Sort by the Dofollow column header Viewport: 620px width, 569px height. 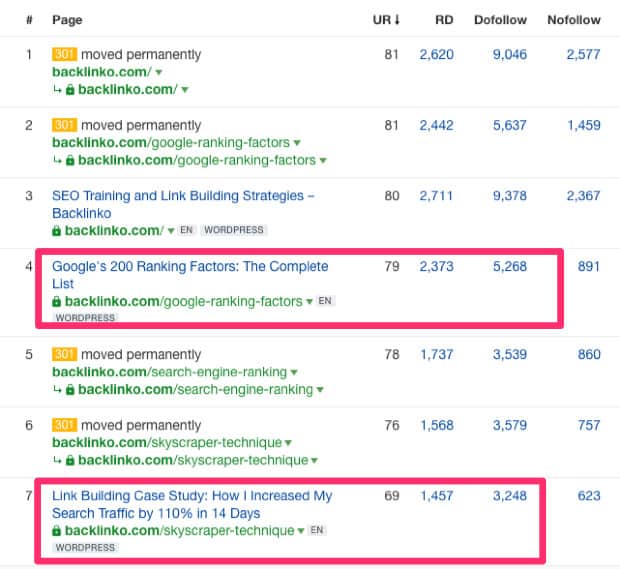pos(500,20)
